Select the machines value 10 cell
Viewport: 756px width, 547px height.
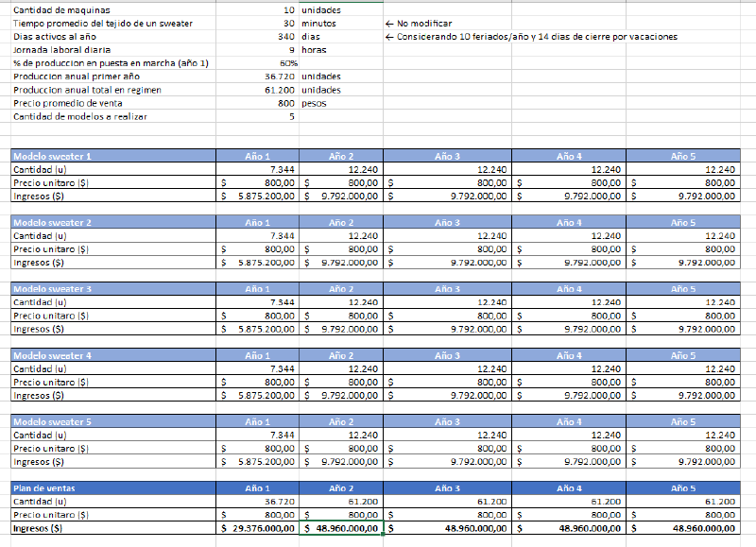[257, 10]
